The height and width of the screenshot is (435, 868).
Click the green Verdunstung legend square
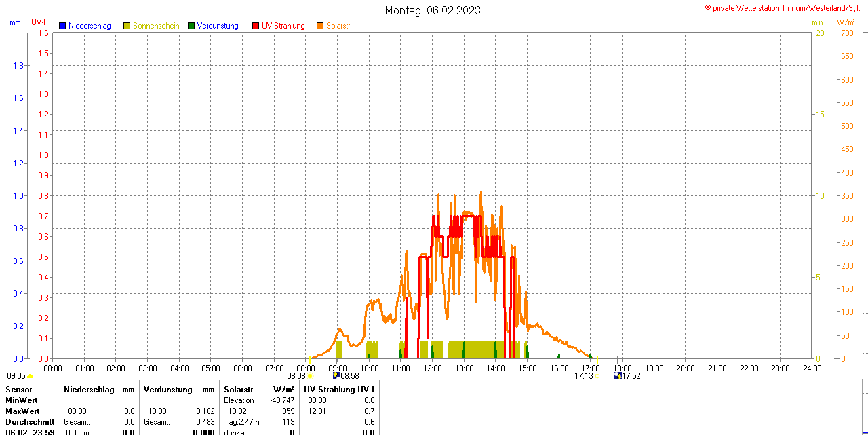pos(191,26)
